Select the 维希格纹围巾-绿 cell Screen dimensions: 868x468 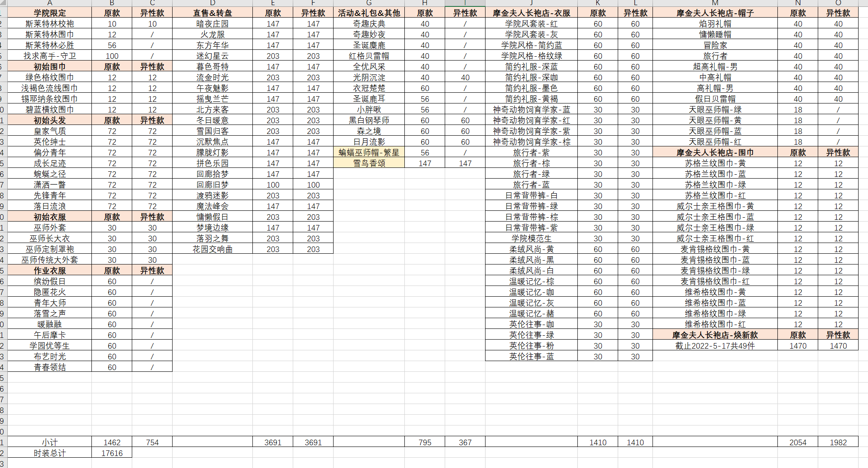pyautogui.click(x=715, y=313)
